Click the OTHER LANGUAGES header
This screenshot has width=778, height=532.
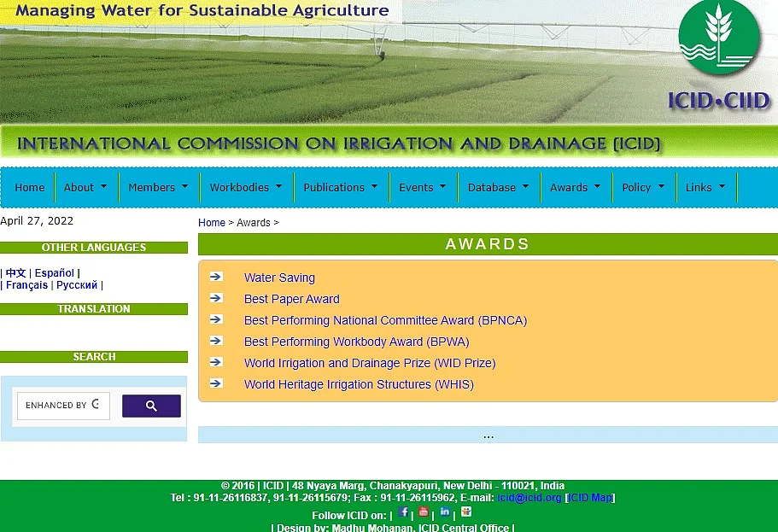(x=94, y=247)
